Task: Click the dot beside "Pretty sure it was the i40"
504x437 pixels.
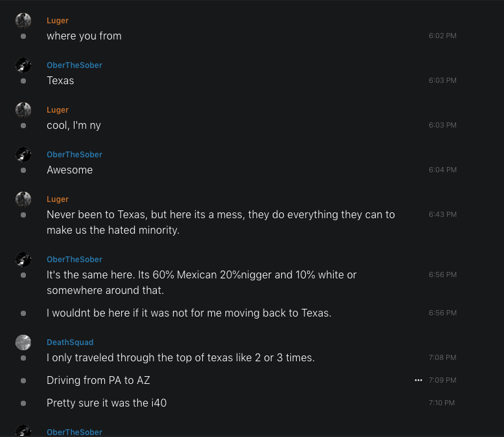Action: (x=23, y=403)
